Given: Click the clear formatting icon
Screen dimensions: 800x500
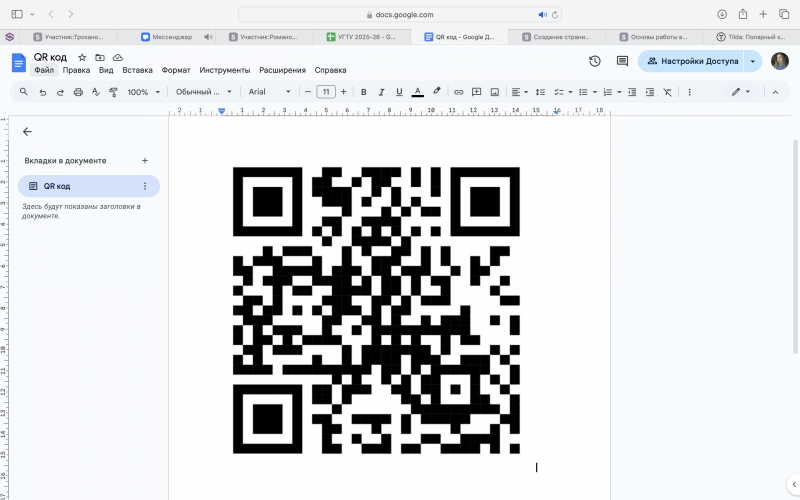Looking at the screenshot, I should pos(667,92).
